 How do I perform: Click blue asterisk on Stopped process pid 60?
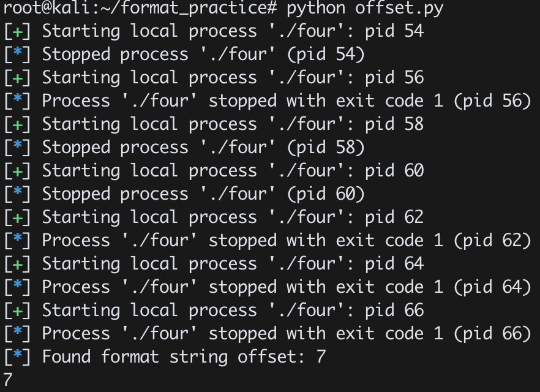click(x=18, y=192)
